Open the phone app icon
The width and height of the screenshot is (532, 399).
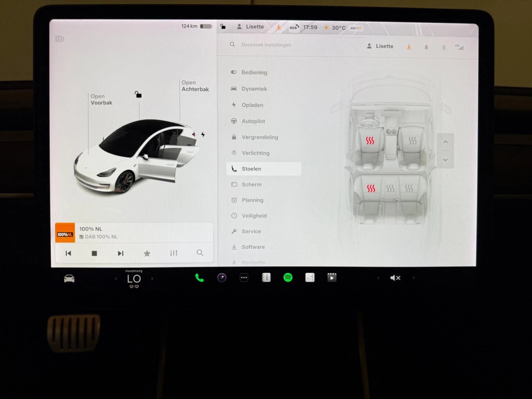pyautogui.click(x=199, y=278)
